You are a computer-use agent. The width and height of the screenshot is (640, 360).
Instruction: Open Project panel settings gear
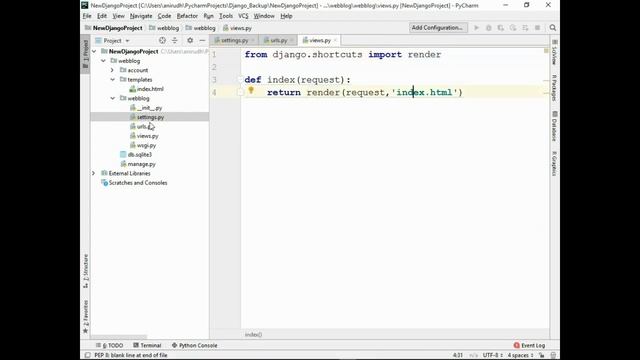click(x=190, y=40)
